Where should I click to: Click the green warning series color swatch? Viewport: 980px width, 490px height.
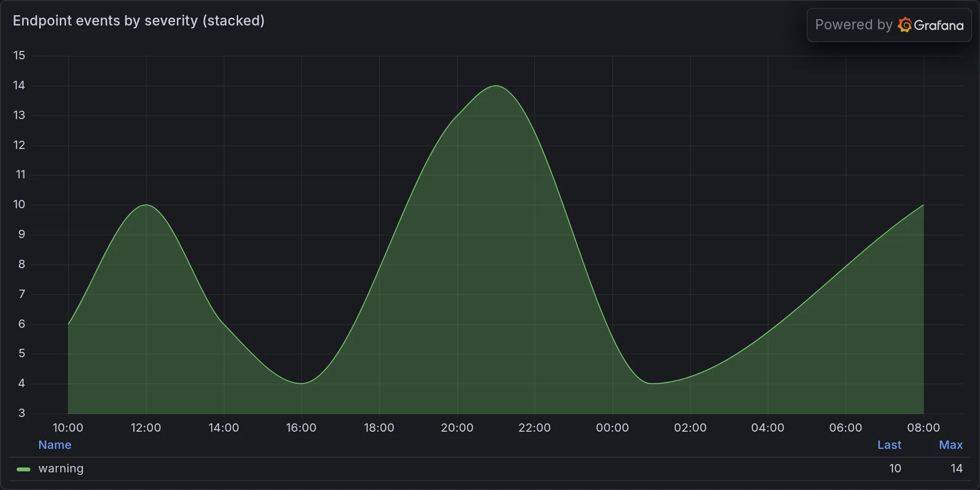click(x=24, y=469)
